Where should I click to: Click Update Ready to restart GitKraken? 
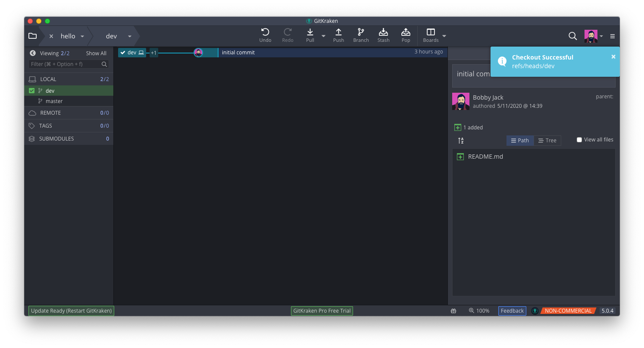click(71, 310)
